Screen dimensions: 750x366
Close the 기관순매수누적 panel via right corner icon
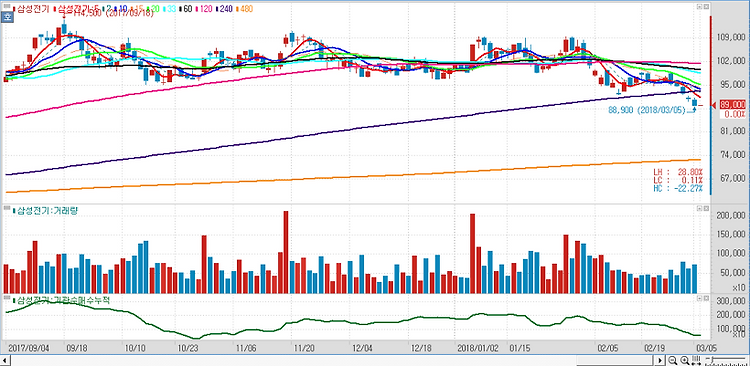click(706, 298)
